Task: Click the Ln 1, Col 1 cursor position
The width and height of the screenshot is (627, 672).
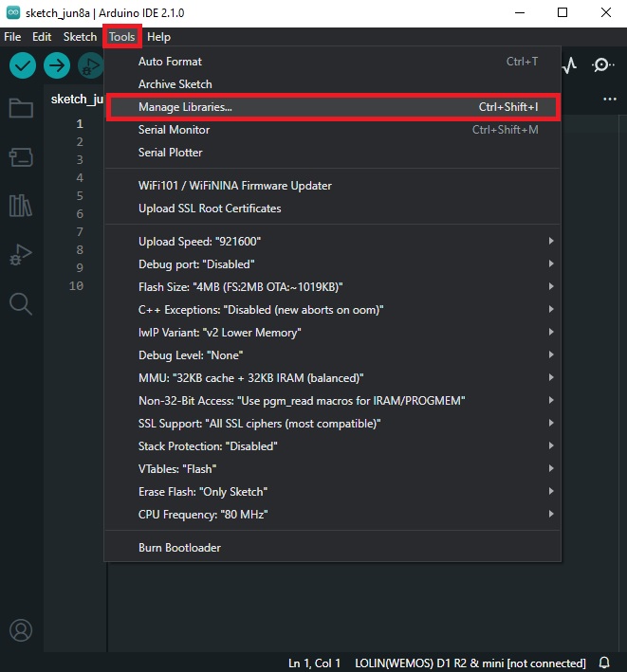Action: pos(314,663)
